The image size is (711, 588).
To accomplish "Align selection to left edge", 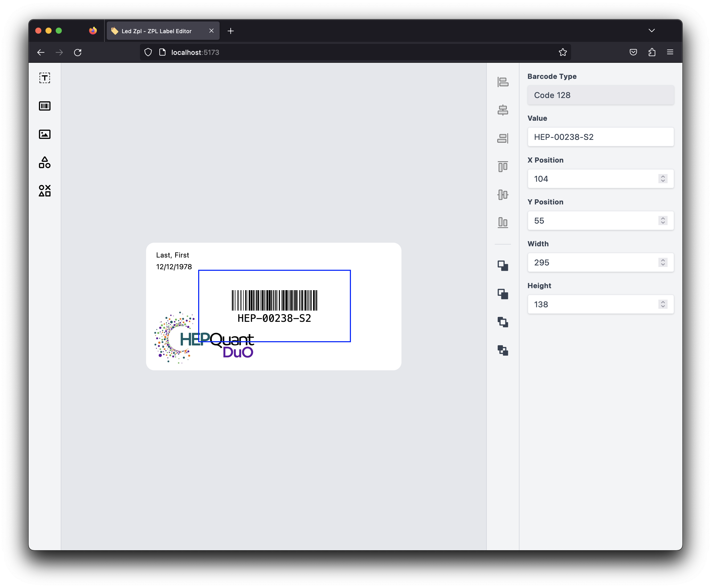I will pos(503,82).
